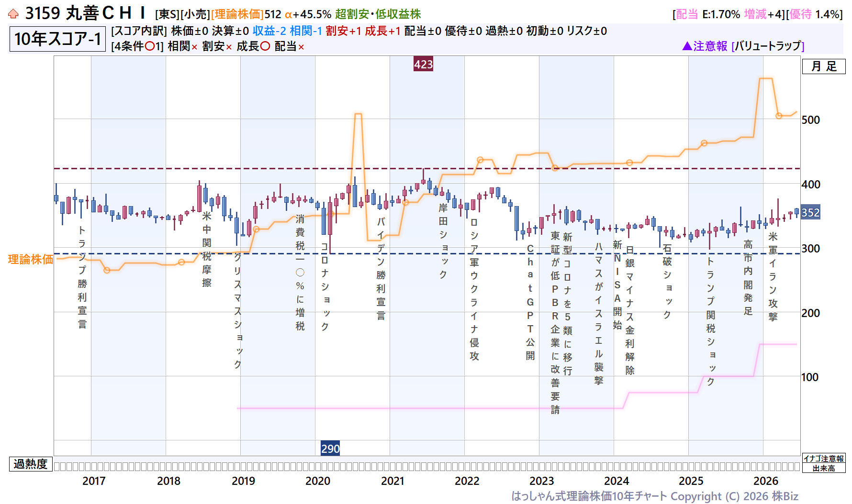Click the blue triangle 注意報 warning icon
The image size is (852, 504).
point(687,46)
